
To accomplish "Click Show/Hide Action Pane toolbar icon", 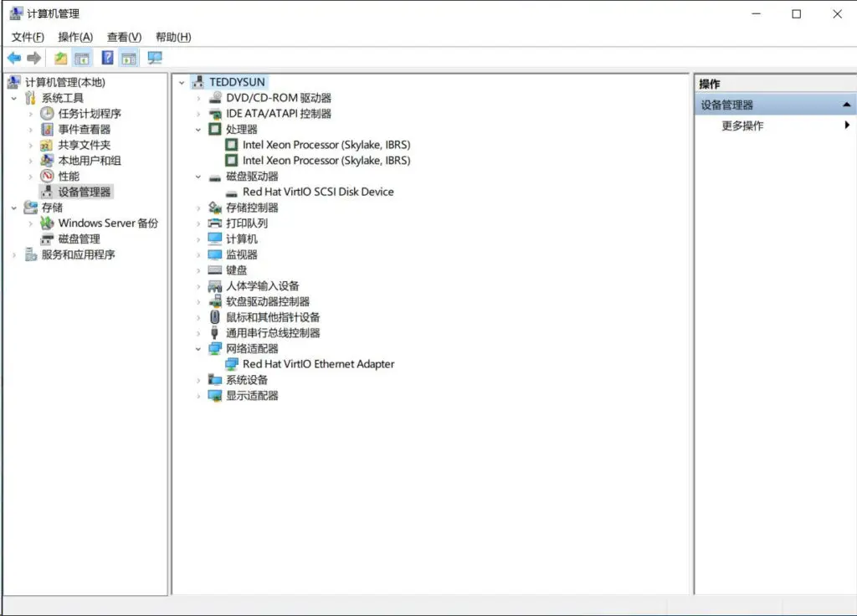I will 129,58.
